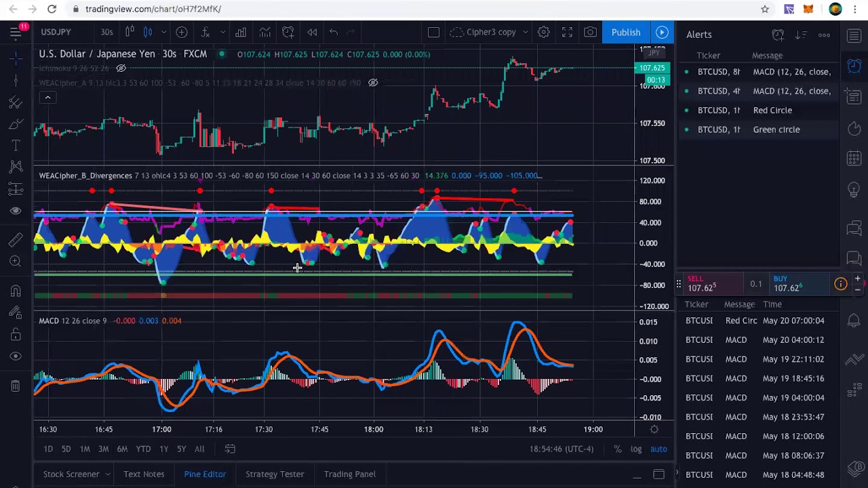Screen dimensions: 868x488
Task: Open the Strategy Tester tab
Action: point(275,474)
